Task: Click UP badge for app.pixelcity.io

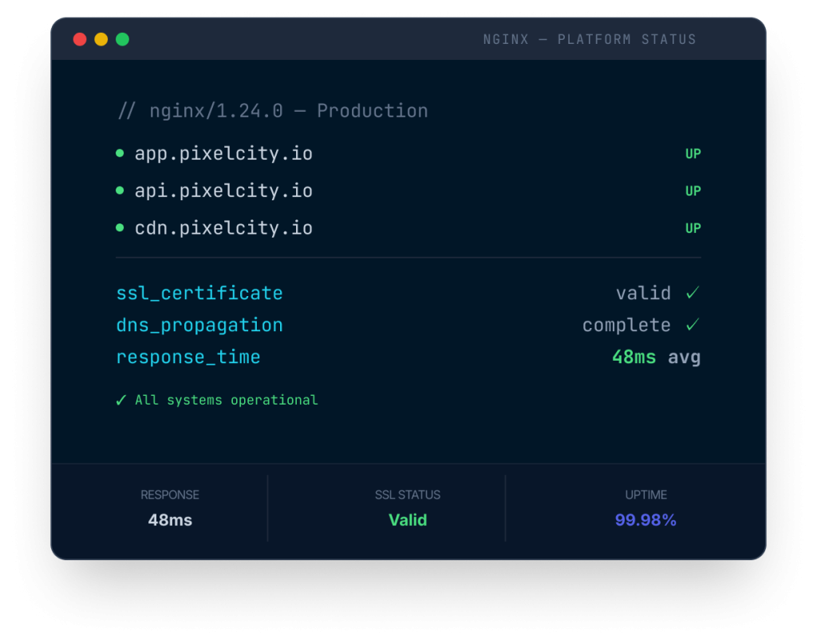Action: point(693,153)
